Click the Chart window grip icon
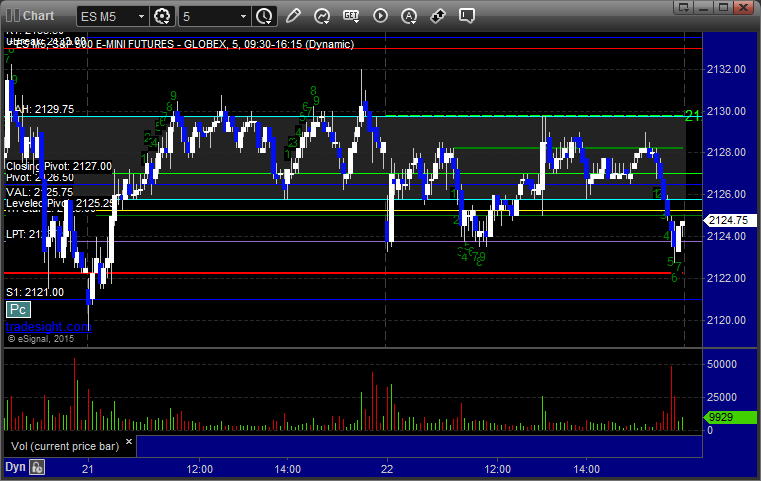 13,16
